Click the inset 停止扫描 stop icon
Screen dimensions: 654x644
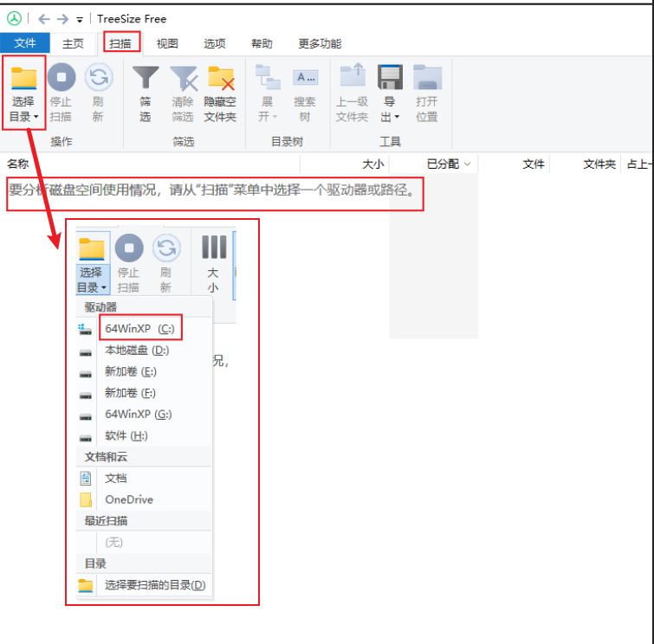tap(129, 248)
